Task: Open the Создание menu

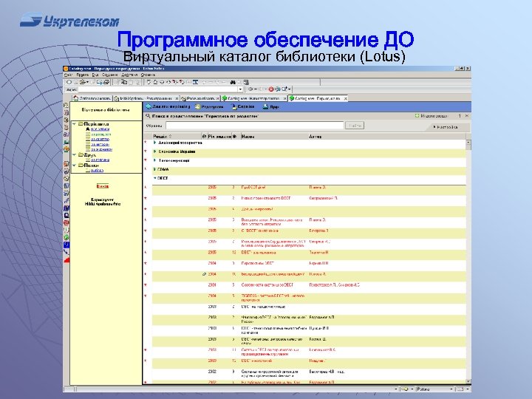Action: point(110,75)
